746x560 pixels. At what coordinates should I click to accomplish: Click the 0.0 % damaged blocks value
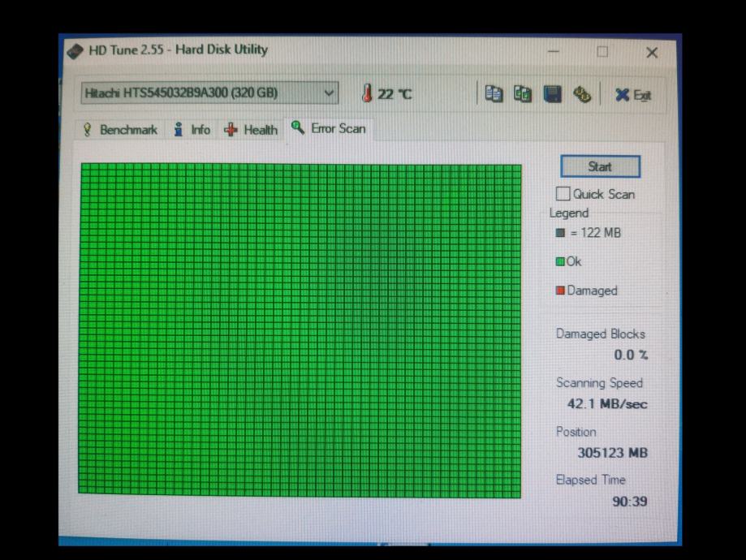[x=631, y=355]
